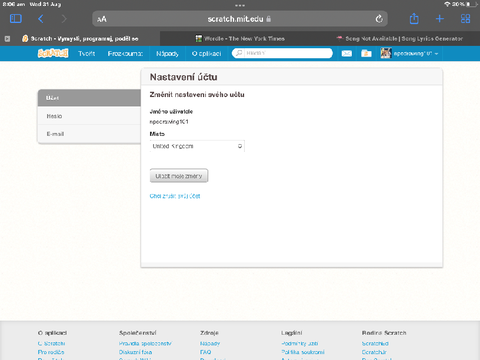Open the Safari share sheet icon
The height and width of the screenshot is (360, 480).
[x=414, y=18]
